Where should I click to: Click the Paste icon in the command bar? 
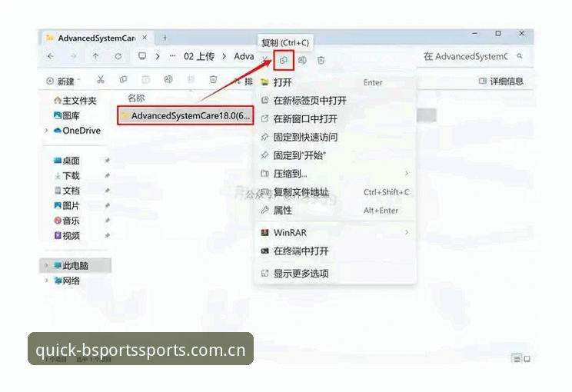tap(145, 79)
